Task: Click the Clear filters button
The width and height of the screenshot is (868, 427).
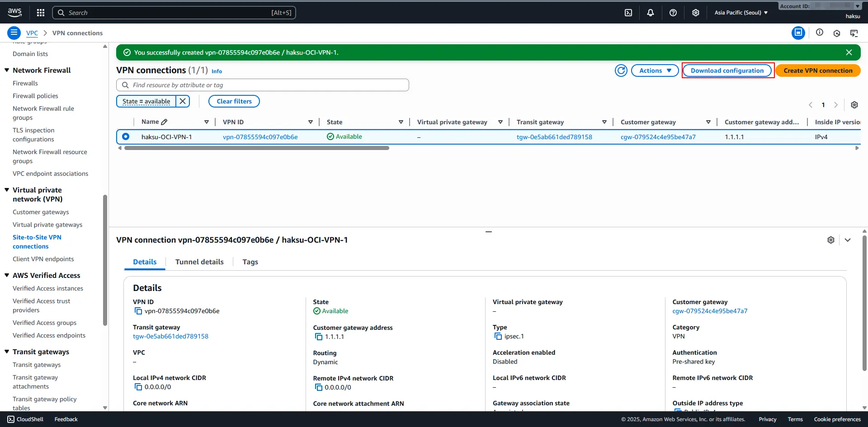Action: pos(234,101)
